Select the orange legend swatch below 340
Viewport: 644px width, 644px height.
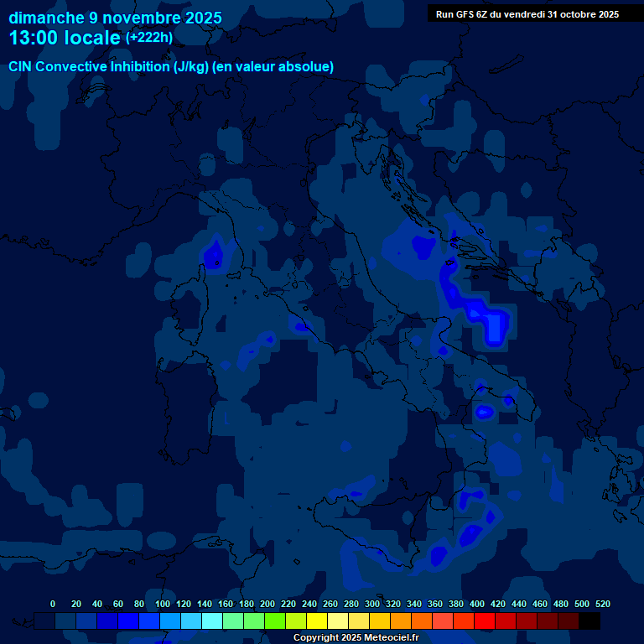coord(422,621)
